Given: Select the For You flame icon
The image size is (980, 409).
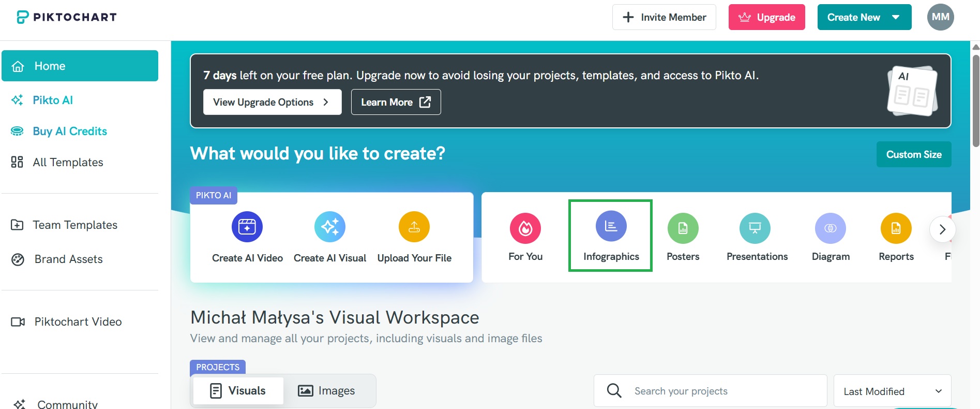Looking at the screenshot, I should [x=525, y=228].
